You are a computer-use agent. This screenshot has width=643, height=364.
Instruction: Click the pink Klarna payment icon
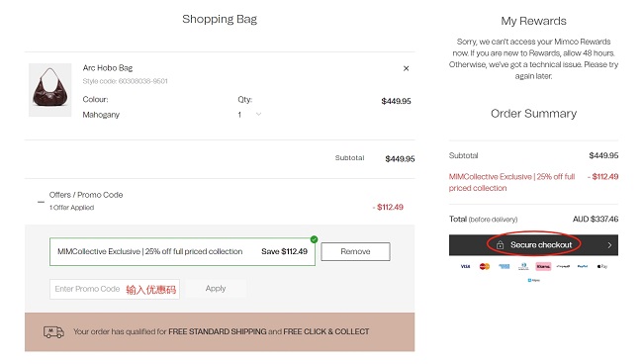(x=543, y=266)
